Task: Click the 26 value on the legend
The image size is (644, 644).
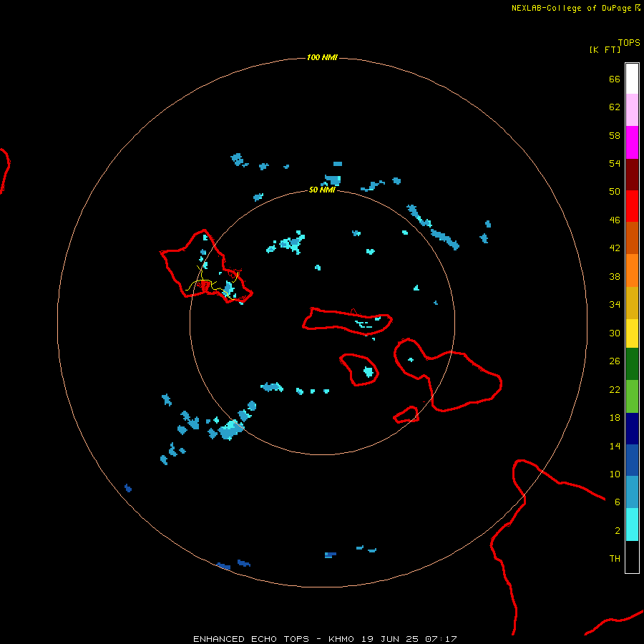Action: tap(615, 361)
